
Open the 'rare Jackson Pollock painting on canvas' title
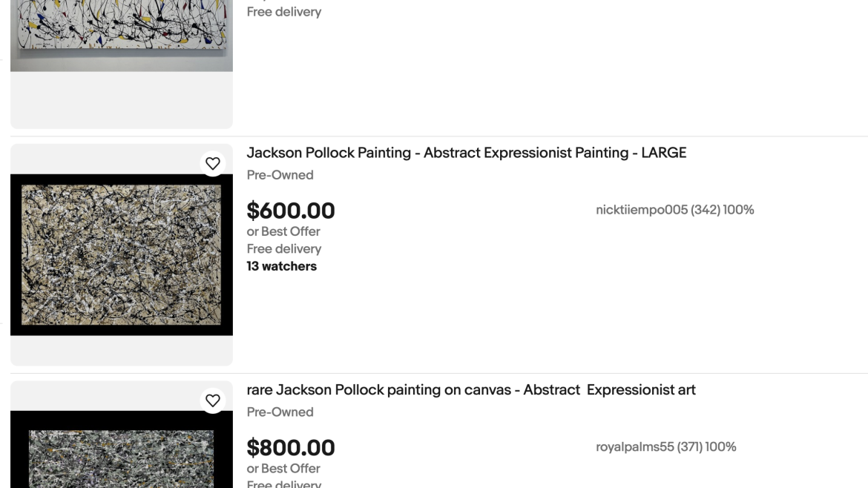point(471,390)
